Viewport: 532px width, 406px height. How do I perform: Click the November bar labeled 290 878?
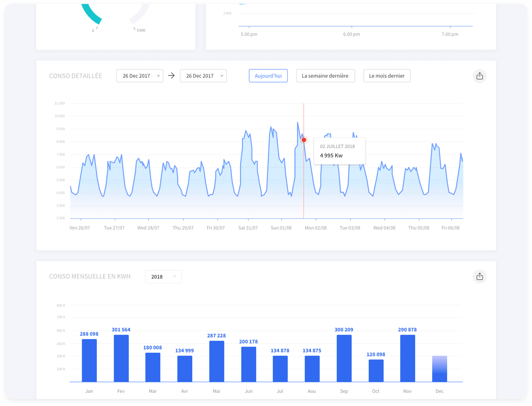tap(407, 357)
